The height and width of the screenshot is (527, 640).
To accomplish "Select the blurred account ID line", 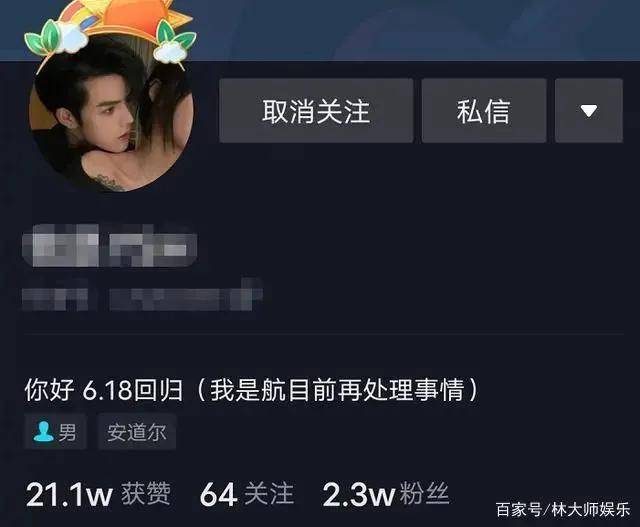I will pyautogui.click(x=142, y=295).
